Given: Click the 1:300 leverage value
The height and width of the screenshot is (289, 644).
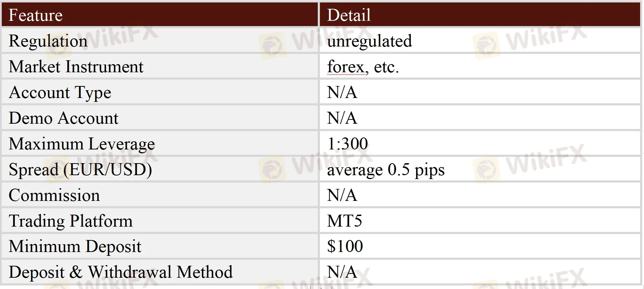Looking at the screenshot, I should [347, 144].
